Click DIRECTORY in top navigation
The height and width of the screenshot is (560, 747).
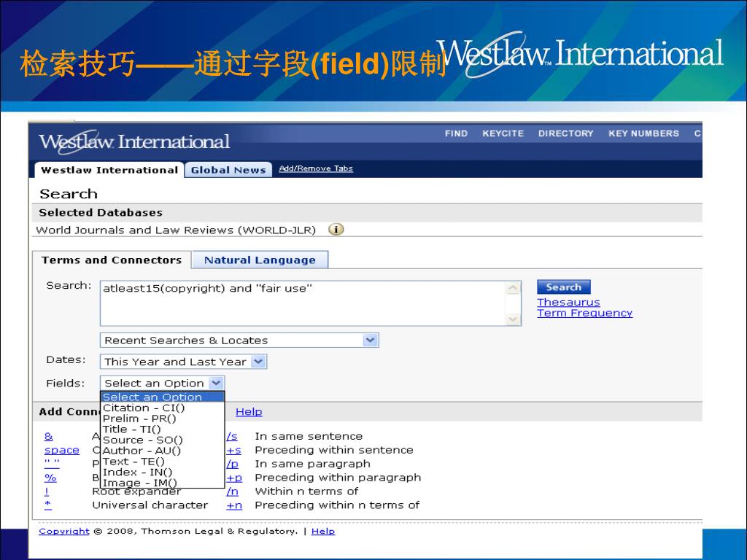pyautogui.click(x=565, y=133)
